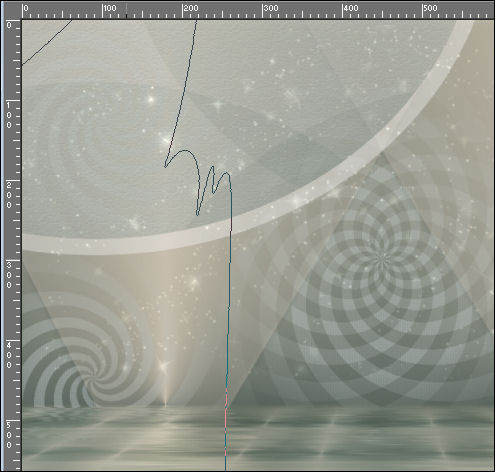Click the 400 mark on the horizontal ruler
The width and height of the screenshot is (495, 472).
351,8
